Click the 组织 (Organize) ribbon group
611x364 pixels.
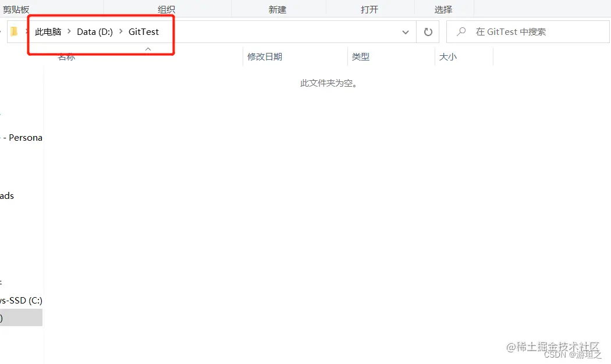coord(166,8)
